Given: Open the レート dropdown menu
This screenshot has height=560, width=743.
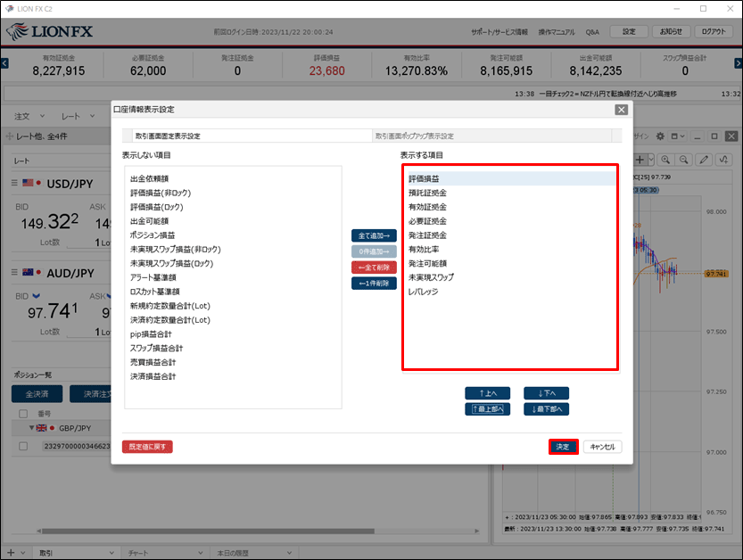Looking at the screenshot, I should (x=78, y=116).
